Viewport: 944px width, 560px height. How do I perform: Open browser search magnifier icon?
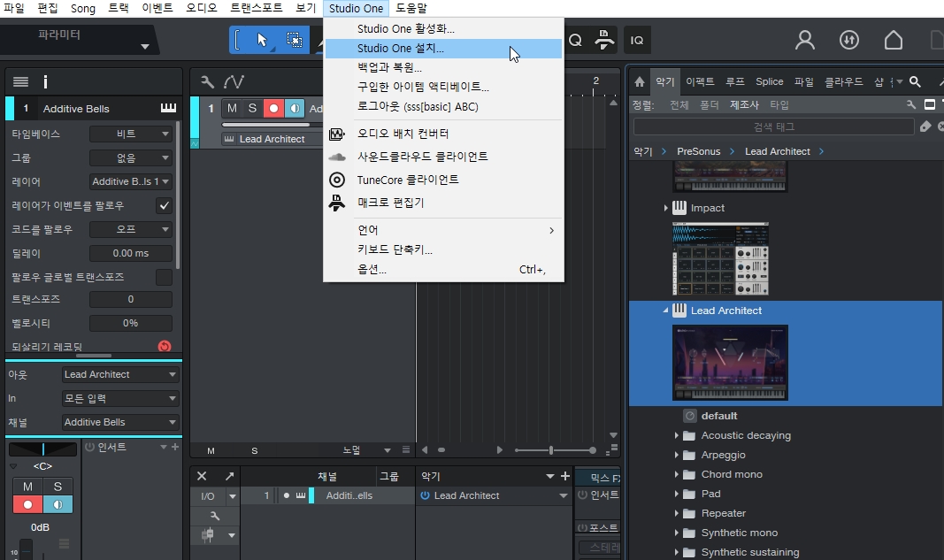(915, 82)
